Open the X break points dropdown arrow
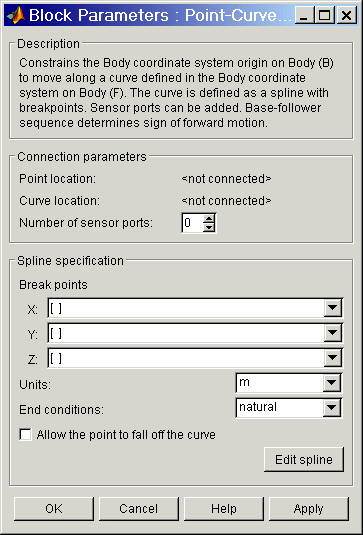Image resolution: width=363 pixels, height=535 pixels. click(x=332, y=308)
